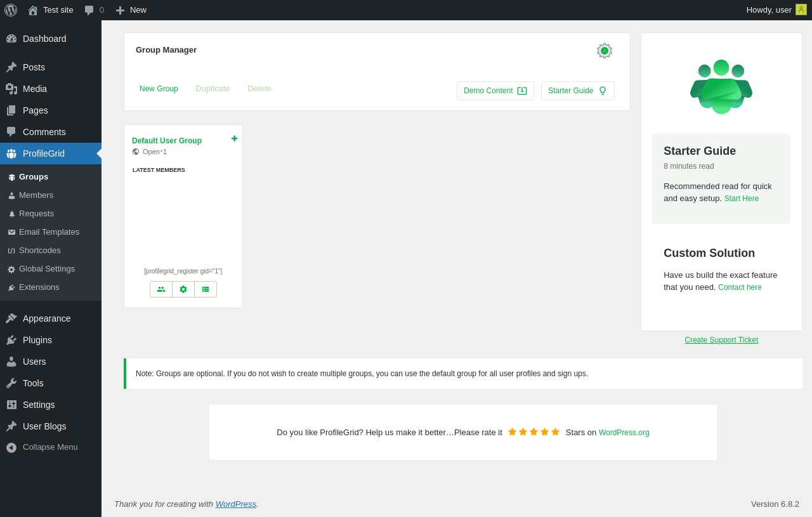Click the Posts pin icon
812x517 pixels.
click(11, 67)
